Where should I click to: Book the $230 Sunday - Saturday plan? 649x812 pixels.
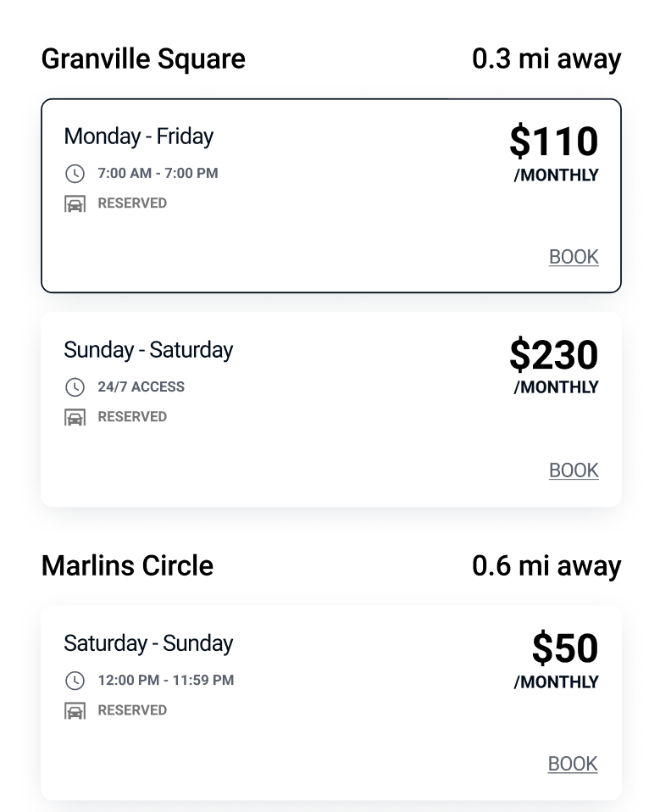click(x=574, y=470)
